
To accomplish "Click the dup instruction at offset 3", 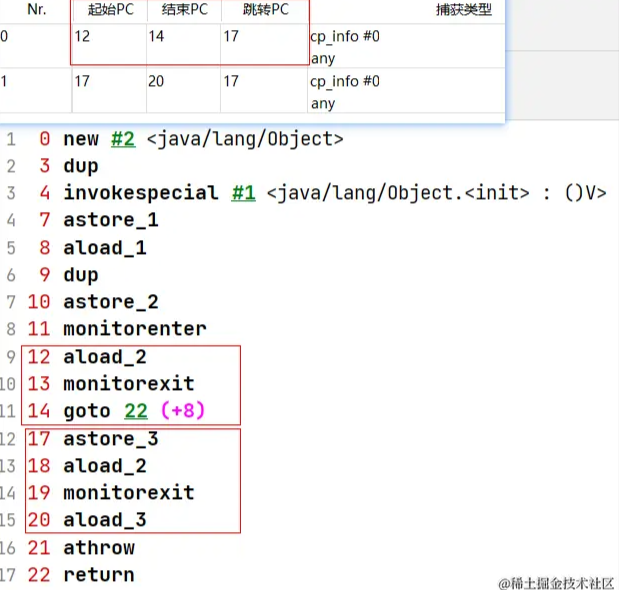I will 81,166.
